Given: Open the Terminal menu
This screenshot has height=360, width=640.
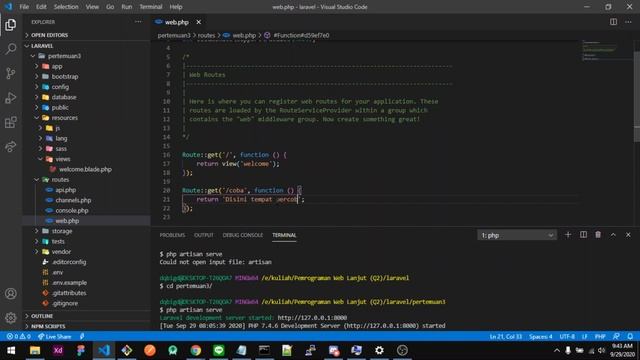Looking at the screenshot, I should tap(151, 7).
